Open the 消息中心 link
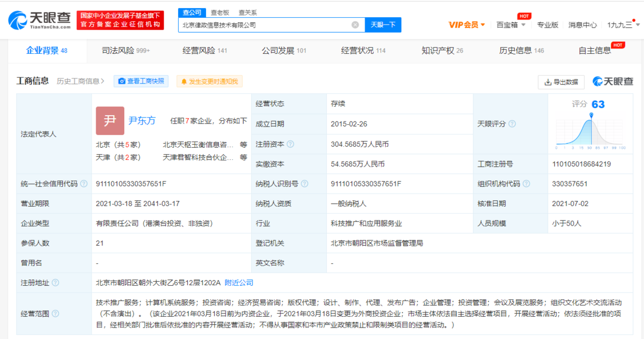The height and width of the screenshot is (339, 644). [x=582, y=25]
